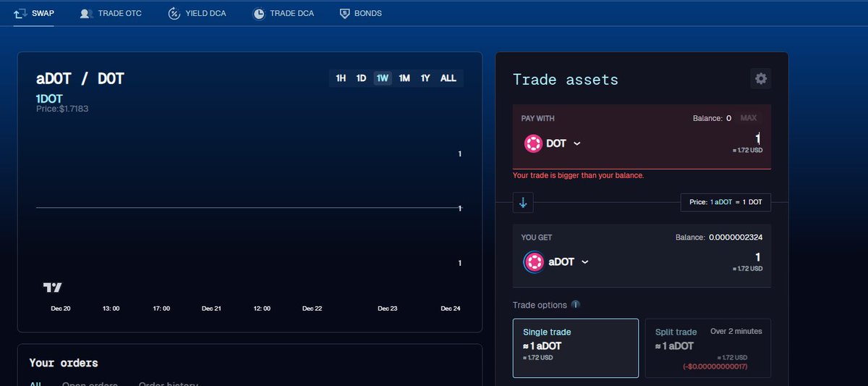Click the Trade options info icon

(x=575, y=305)
